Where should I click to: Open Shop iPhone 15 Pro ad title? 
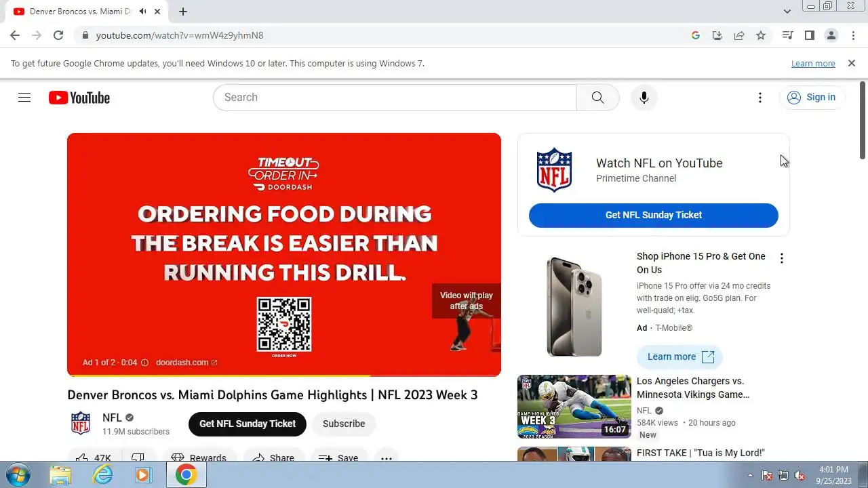701,263
